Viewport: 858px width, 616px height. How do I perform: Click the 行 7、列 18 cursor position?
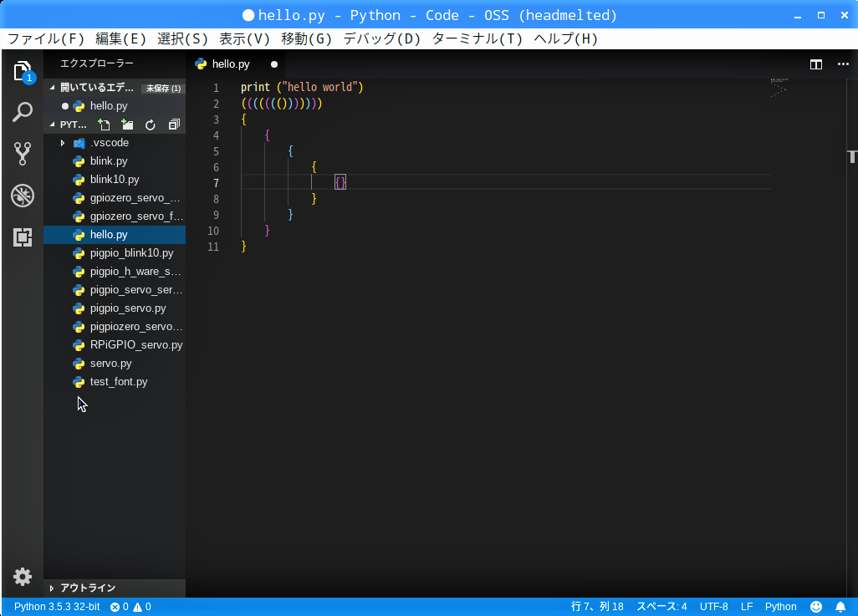click(x=597, y=607)
